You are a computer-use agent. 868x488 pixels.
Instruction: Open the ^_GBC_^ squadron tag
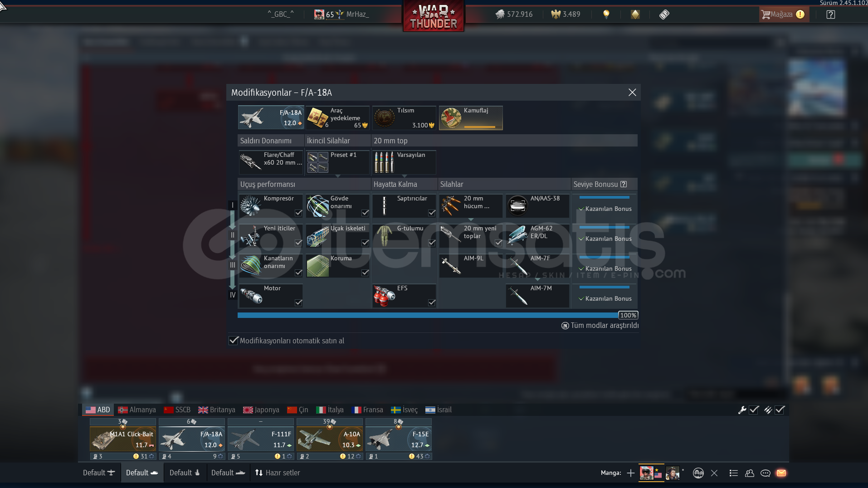coord(281,14)
